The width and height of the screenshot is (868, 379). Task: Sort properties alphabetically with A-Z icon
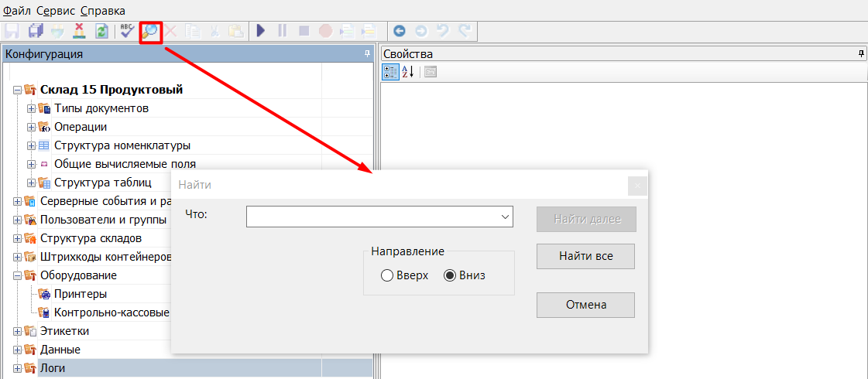408,72
